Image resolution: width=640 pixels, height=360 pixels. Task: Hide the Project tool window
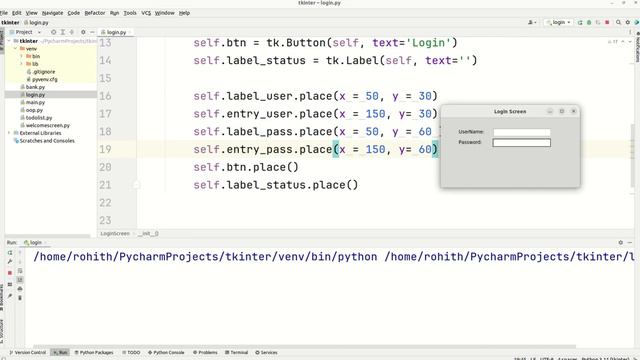click(x=92, y=32)
